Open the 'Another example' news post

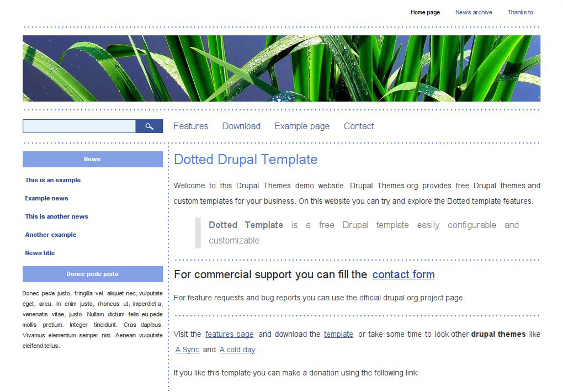(x=50, y=235)
